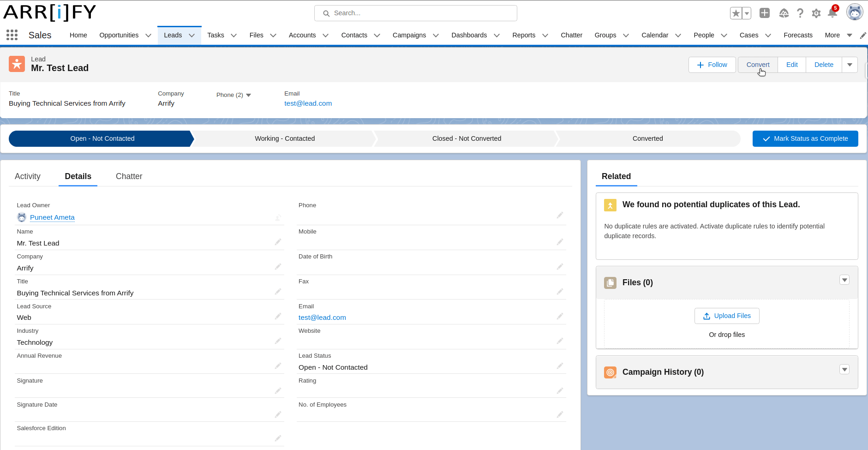Open the global quick-create plus icon
The width and height of the screenshot is (868, 450).
[764, 13]
